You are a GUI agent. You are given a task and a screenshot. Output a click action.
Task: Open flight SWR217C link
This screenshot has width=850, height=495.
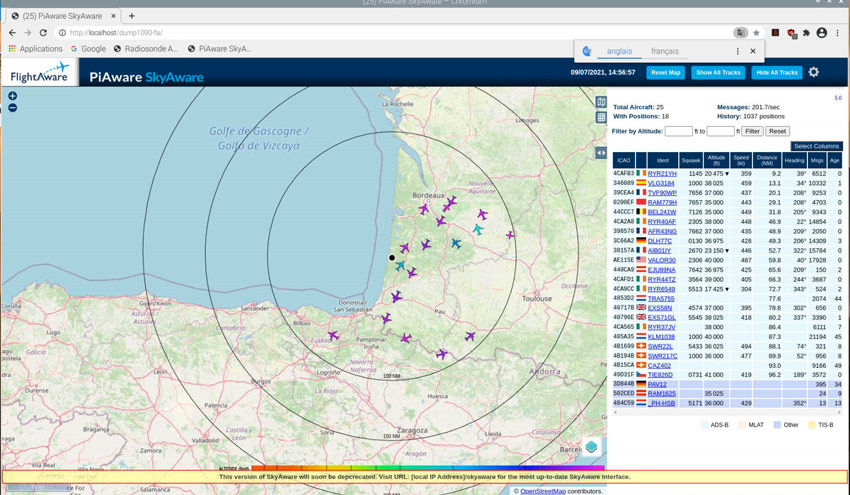(x=662, y=356)
